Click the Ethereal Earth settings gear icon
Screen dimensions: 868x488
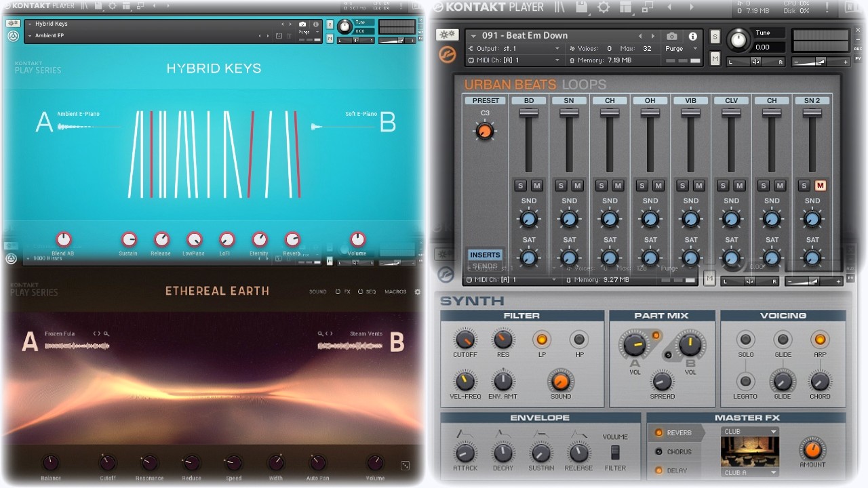click(x=417, y=292)
